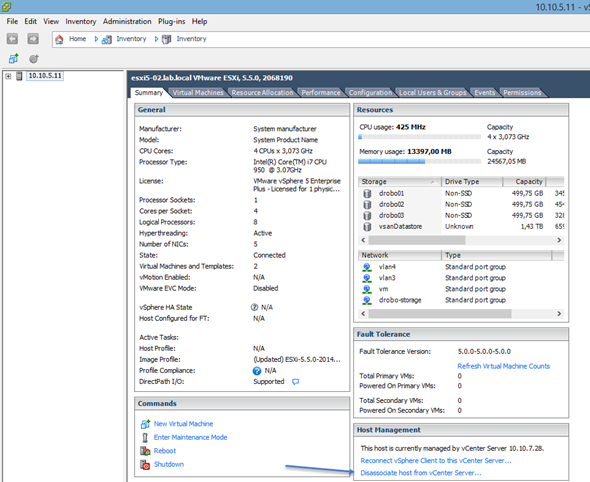Click the drobo01 datastore icon

(x=367, y=193)
